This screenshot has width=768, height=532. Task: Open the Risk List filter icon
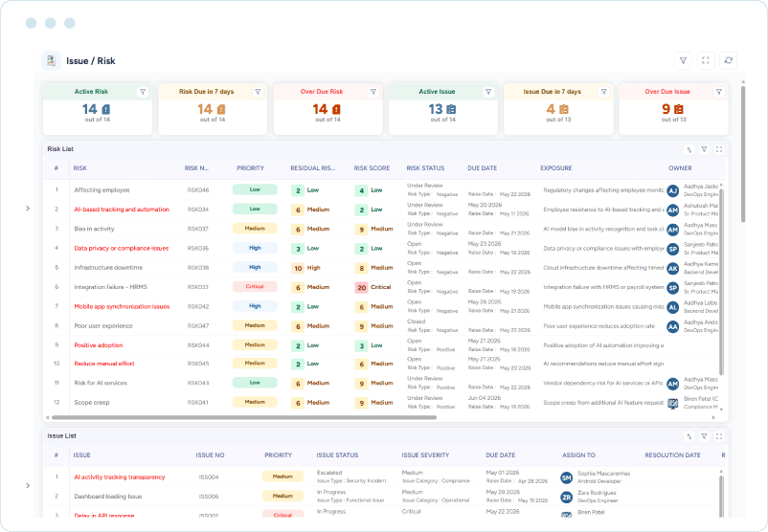(x=704, y=149)
